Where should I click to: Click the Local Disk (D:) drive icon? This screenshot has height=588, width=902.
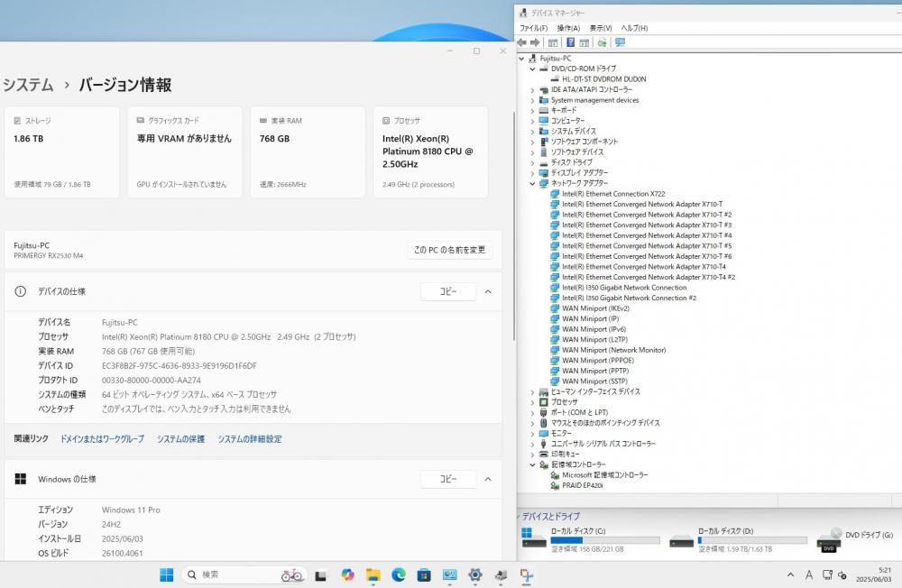click(681, 541)
